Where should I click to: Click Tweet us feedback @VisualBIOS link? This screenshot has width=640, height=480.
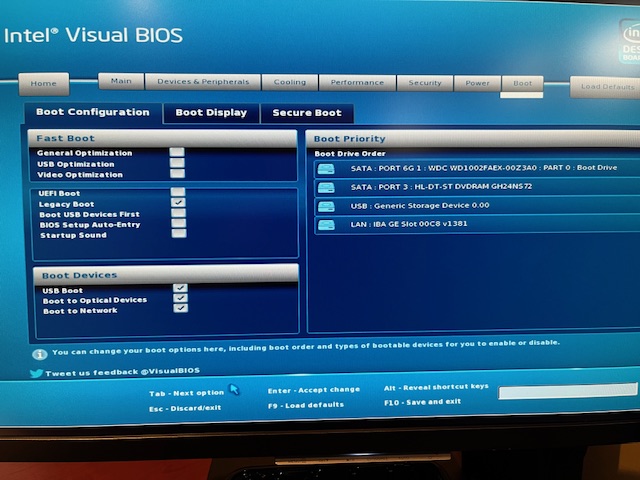tap(122, 372)
